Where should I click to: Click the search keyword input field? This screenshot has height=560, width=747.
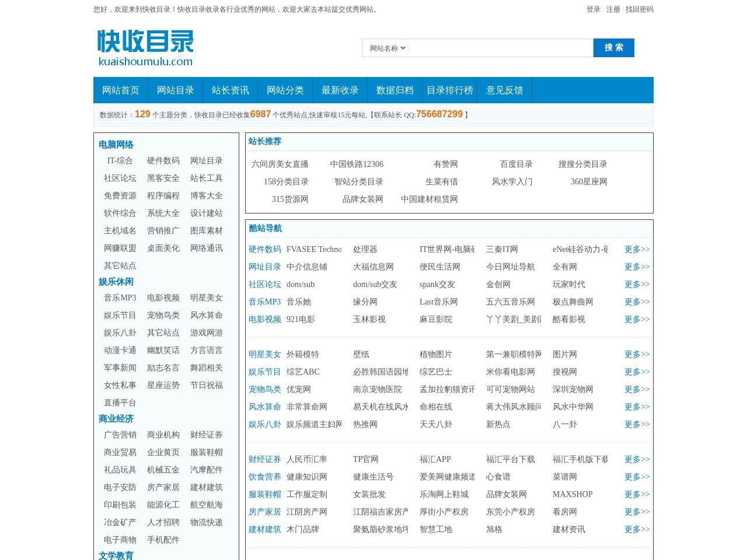point(501,48)
